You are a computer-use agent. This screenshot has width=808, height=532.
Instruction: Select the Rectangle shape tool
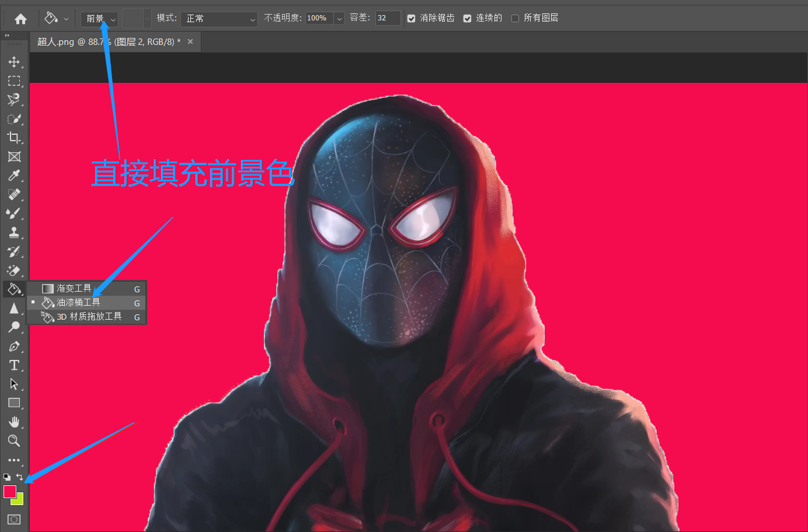14,403
